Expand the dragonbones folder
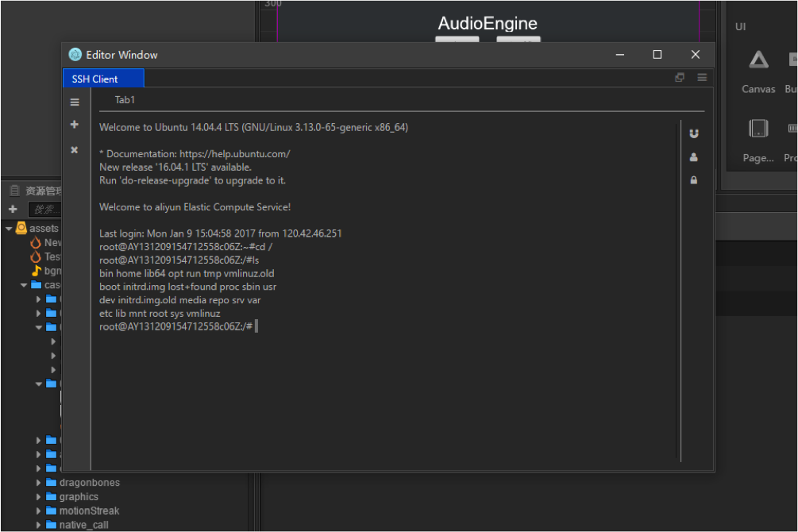Screen dimensions: 798x532 (38, 483)
